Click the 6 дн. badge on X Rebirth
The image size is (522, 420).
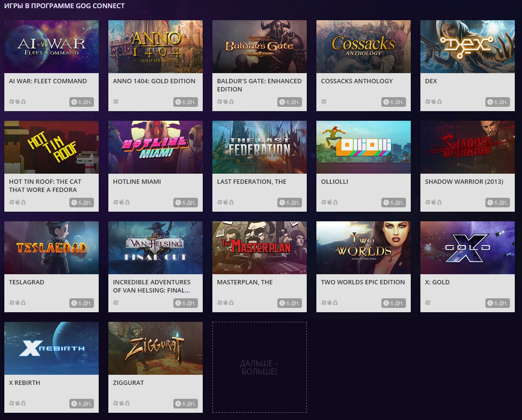(81, 404)
